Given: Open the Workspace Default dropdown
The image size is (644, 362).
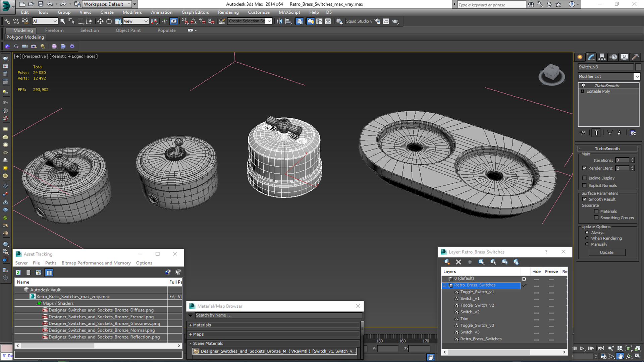Looking at the screenshot, I should tap(107, 4).
